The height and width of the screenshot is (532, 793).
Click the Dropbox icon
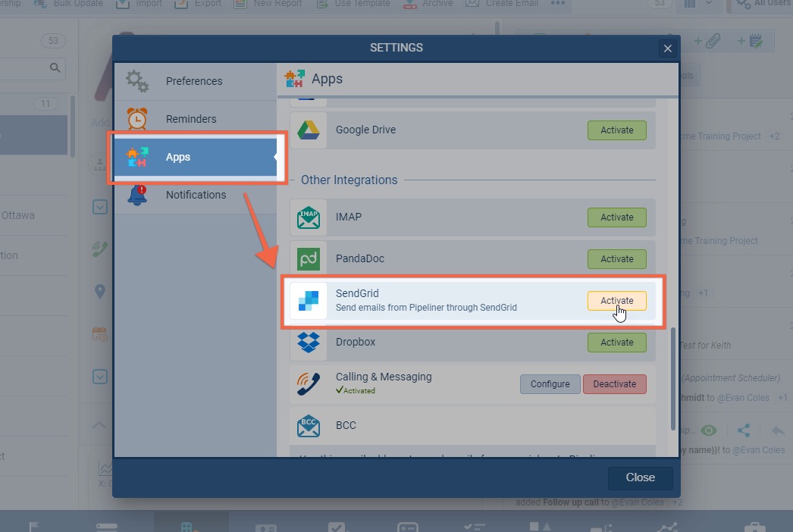tap(309, 343)
